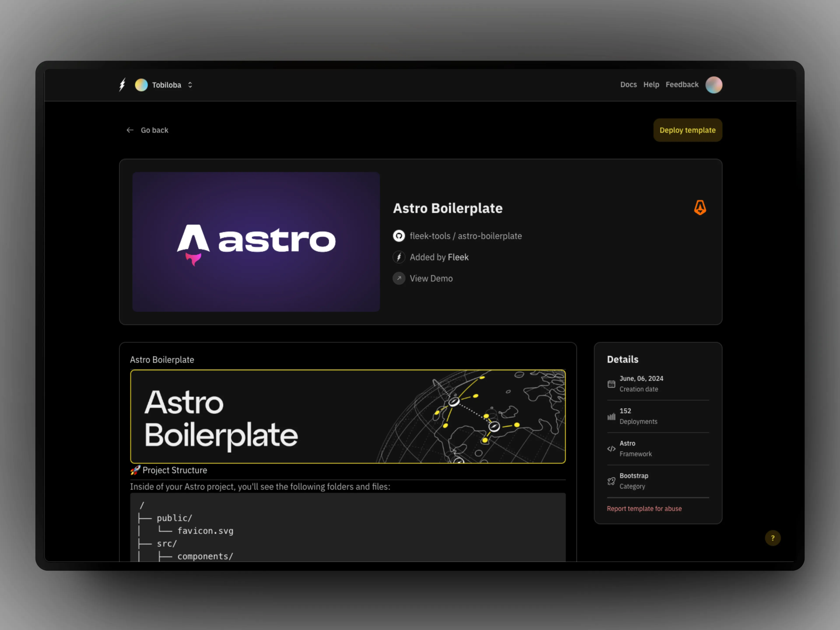Click the Tobiloba project avatar
840x630 pixels.
pyautogui.click(x=141, y=85)
